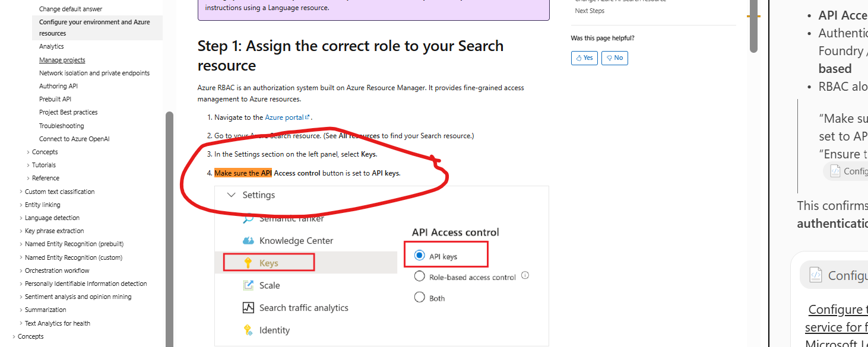The width and height of the screenshot is (868, 347).
Task: Open Troubleshooting in the sidebar
Action: (x=61, y=126)
